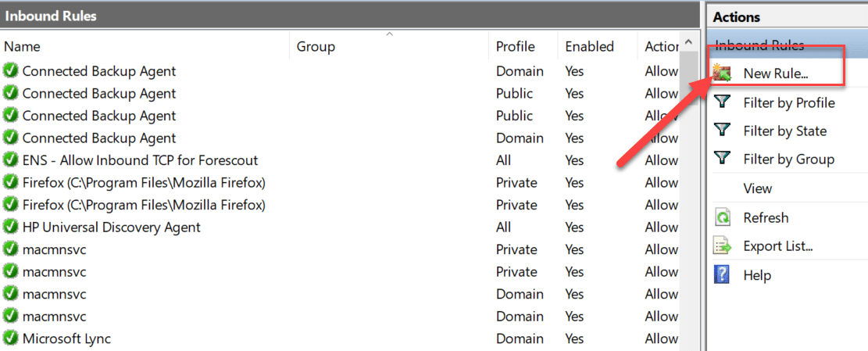Click the Export List action text

point(777,246)
